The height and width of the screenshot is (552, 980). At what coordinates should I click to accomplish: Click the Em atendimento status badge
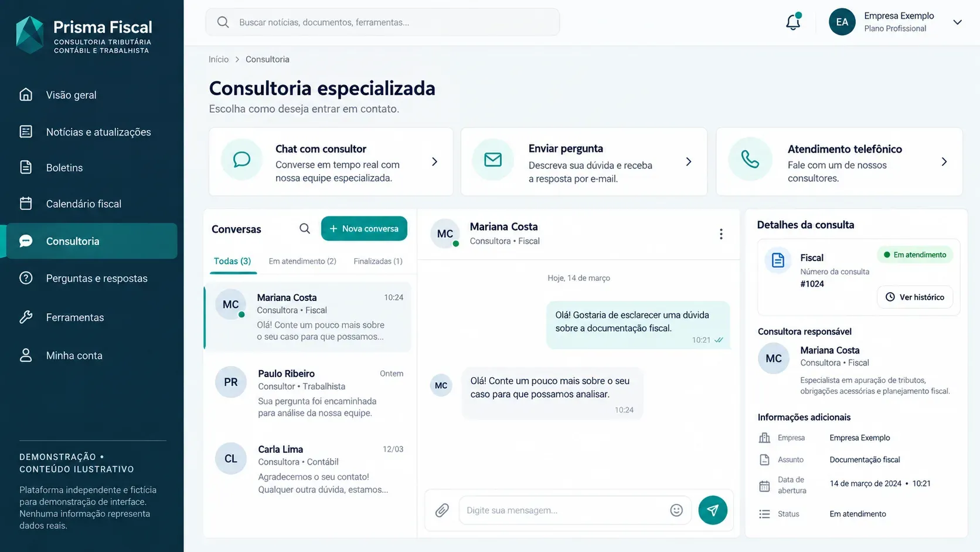pyautogui.click(x=915, y=255)
